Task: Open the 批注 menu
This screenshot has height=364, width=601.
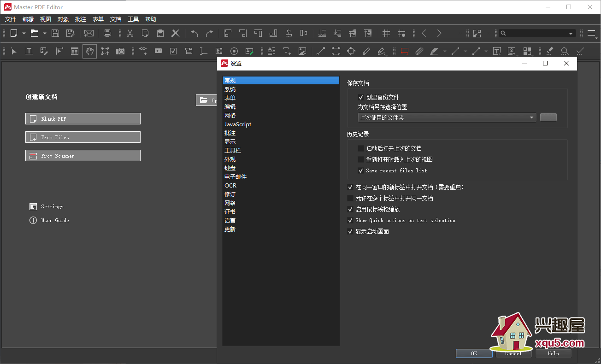Action: (x=81, y=19)
